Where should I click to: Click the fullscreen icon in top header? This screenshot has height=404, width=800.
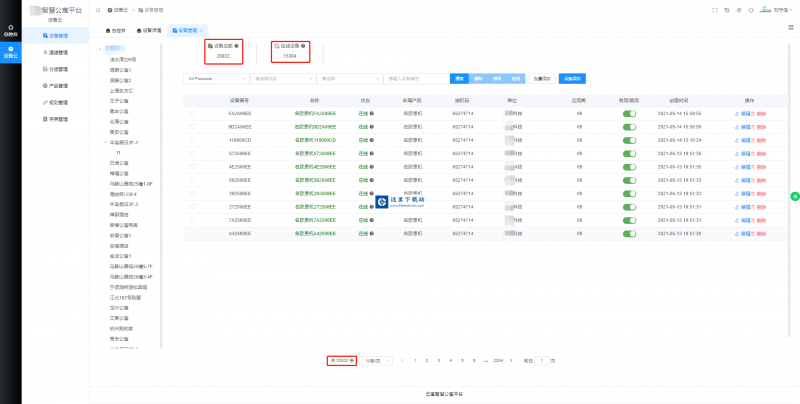[716, 10]
